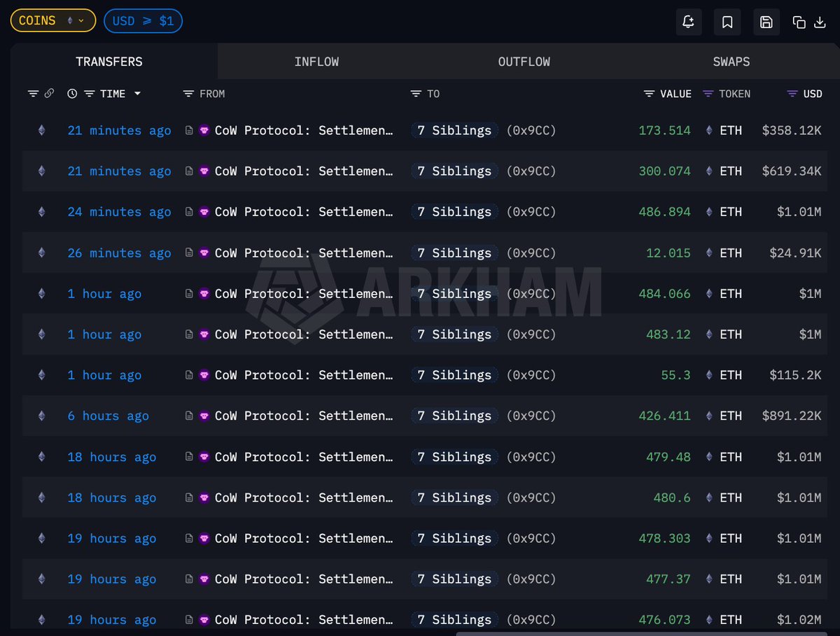Open the 6 hours ago transaction link

108,416
